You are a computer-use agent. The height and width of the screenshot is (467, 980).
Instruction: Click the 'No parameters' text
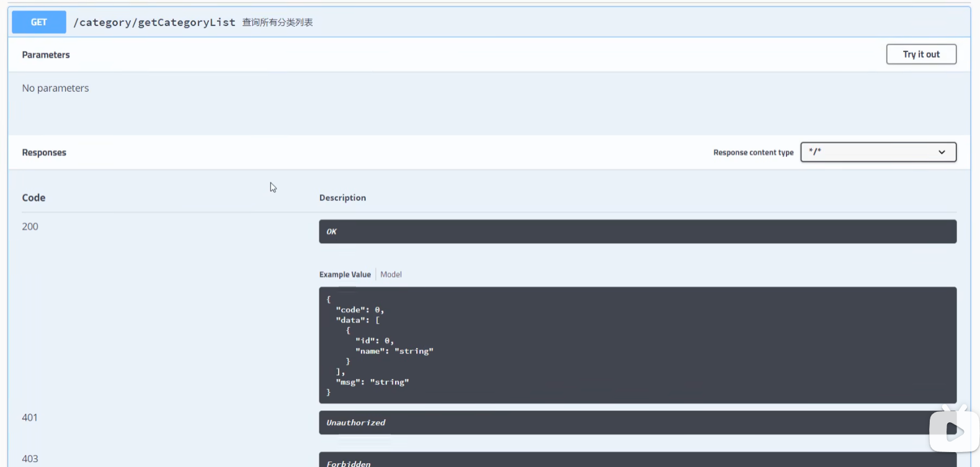(56, 88)
